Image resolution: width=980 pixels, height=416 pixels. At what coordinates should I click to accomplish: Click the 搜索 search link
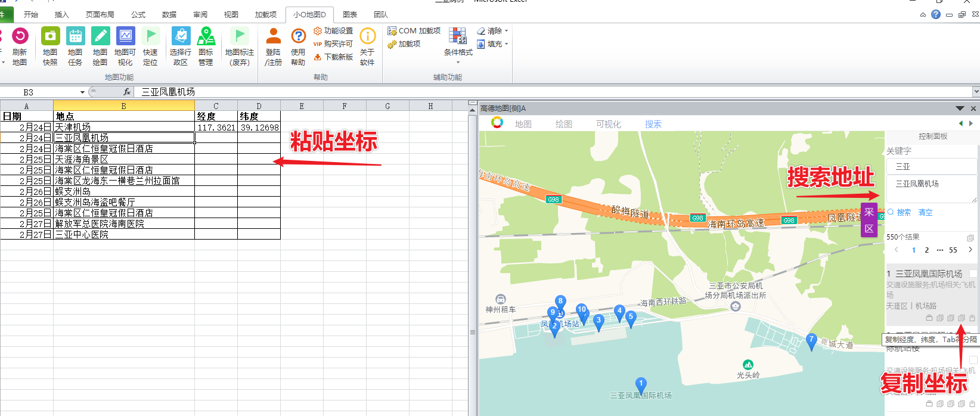(900, 212)
